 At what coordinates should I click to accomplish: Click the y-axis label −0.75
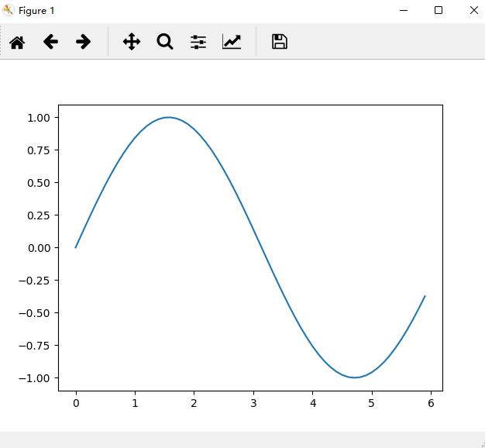[34, 346]
